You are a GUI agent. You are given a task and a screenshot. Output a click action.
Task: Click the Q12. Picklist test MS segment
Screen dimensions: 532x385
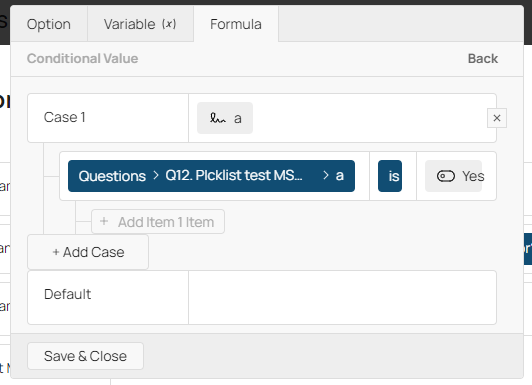click(234, 175)
